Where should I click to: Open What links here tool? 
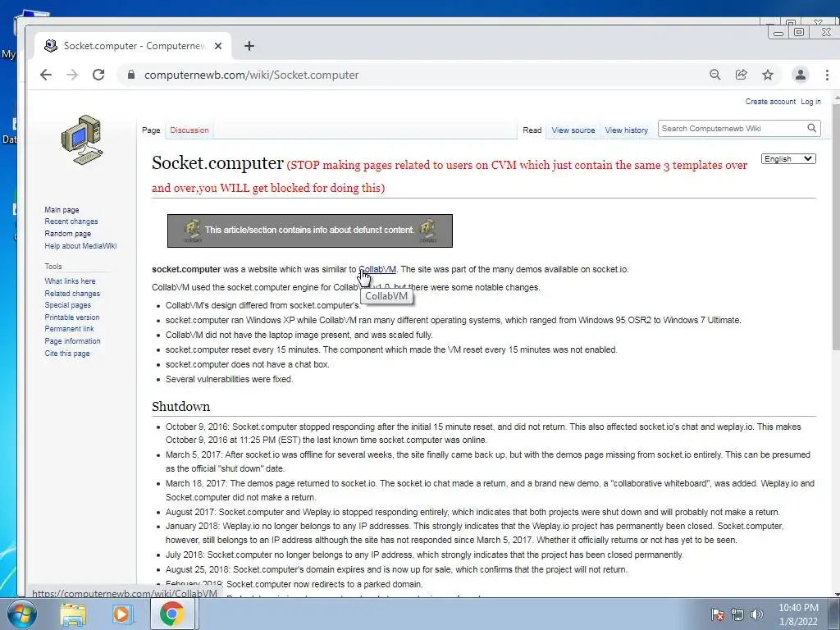click(71, 281)
